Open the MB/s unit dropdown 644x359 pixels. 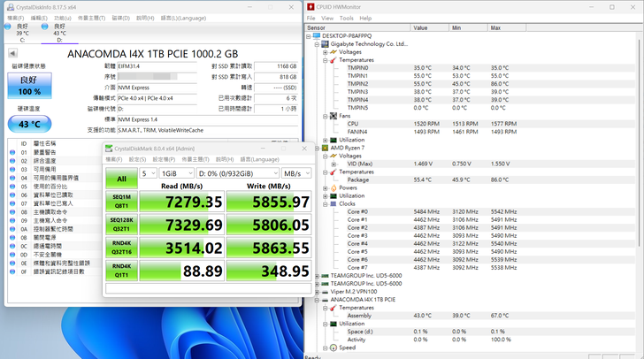click(x=295, y=173)
